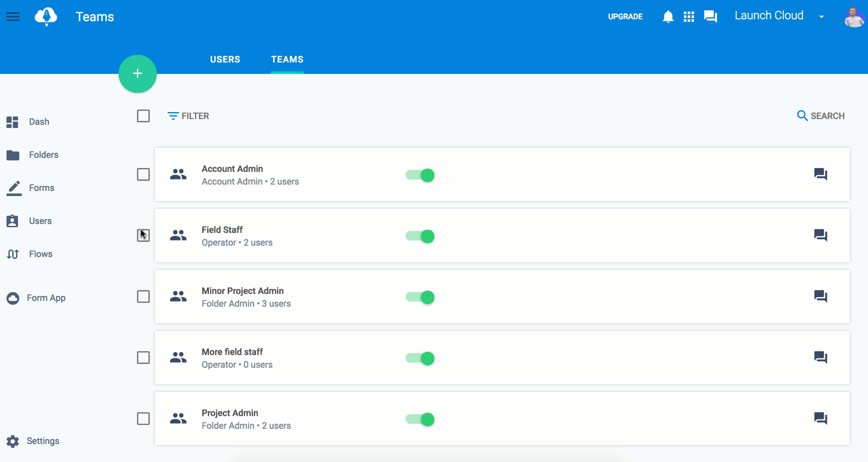Tick the select-all checkbox

143,116
